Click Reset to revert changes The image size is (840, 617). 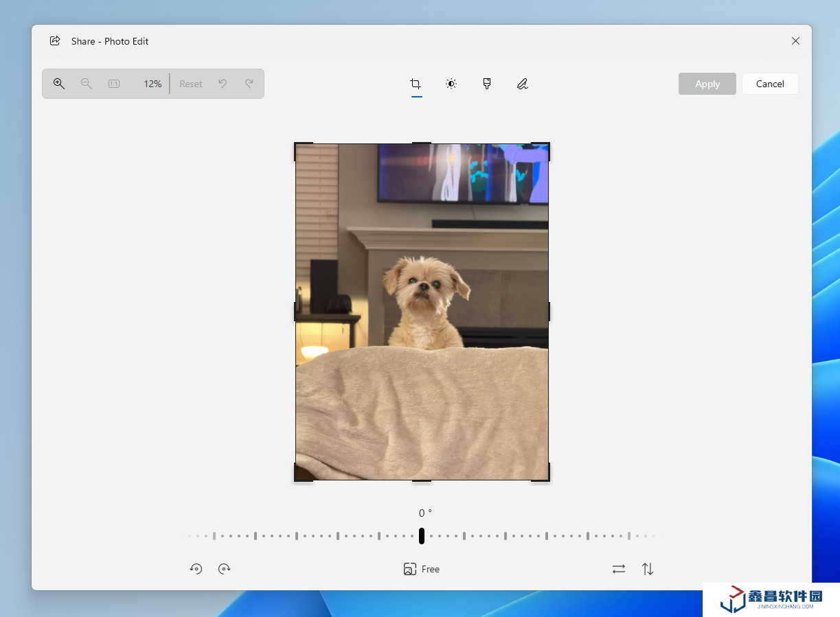pyautogui.click(x=191, y=84)
